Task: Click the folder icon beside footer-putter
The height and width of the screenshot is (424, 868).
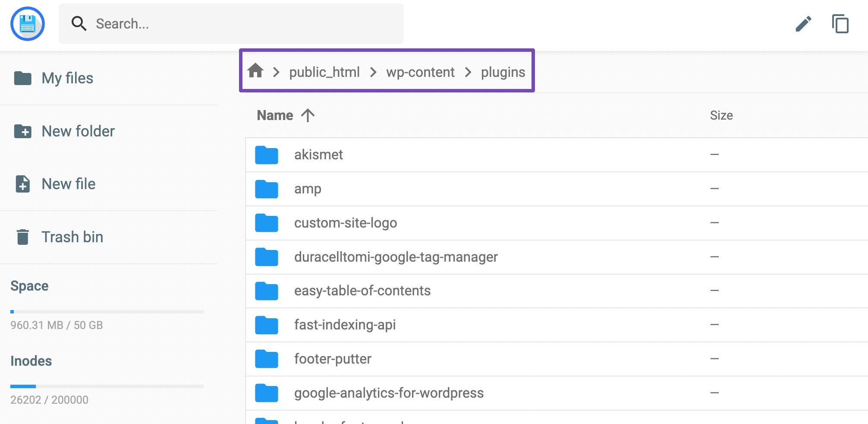Action: pos(266,359)
